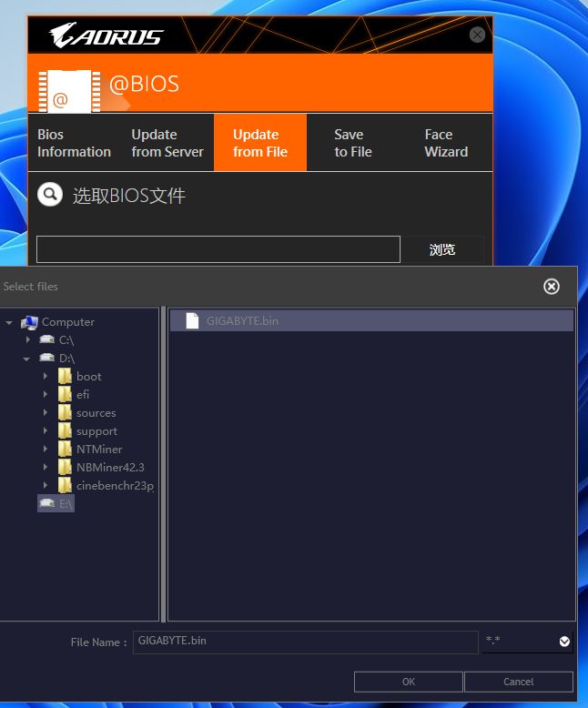The width and height of the screenshot is (588, 708).
Task: Click the File Name input field
Action: click(x=306, y=642)
